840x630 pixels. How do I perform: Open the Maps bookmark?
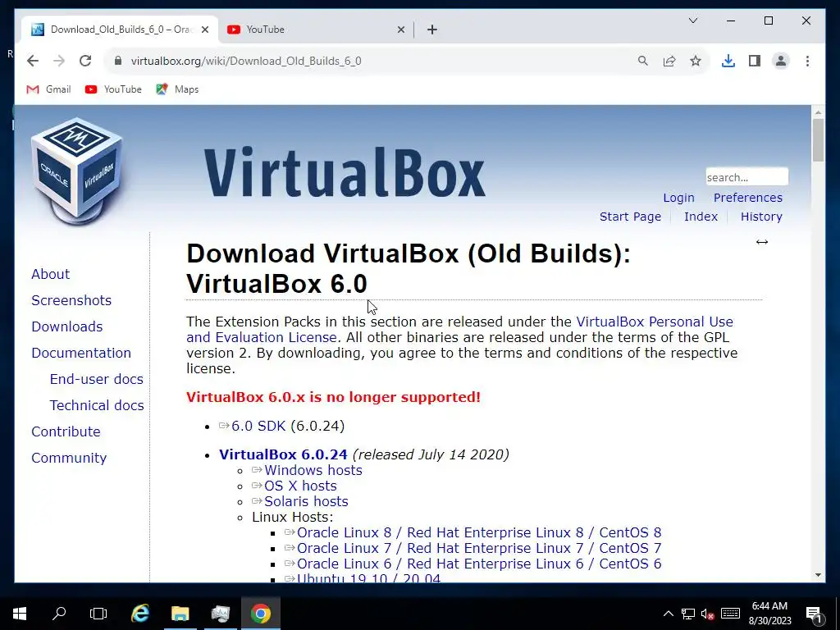coord(177,89)
